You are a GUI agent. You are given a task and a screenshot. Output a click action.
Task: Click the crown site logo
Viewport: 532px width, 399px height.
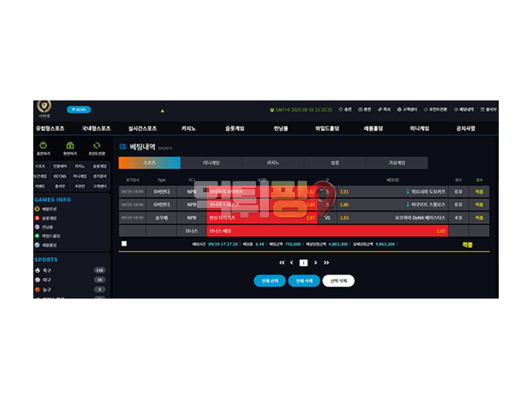pos(44,106)
